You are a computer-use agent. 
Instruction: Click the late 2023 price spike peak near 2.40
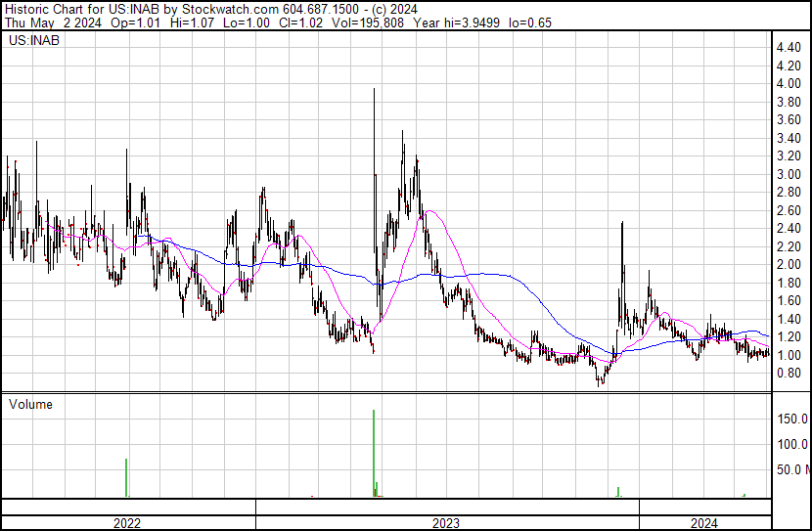click(622, 225)
